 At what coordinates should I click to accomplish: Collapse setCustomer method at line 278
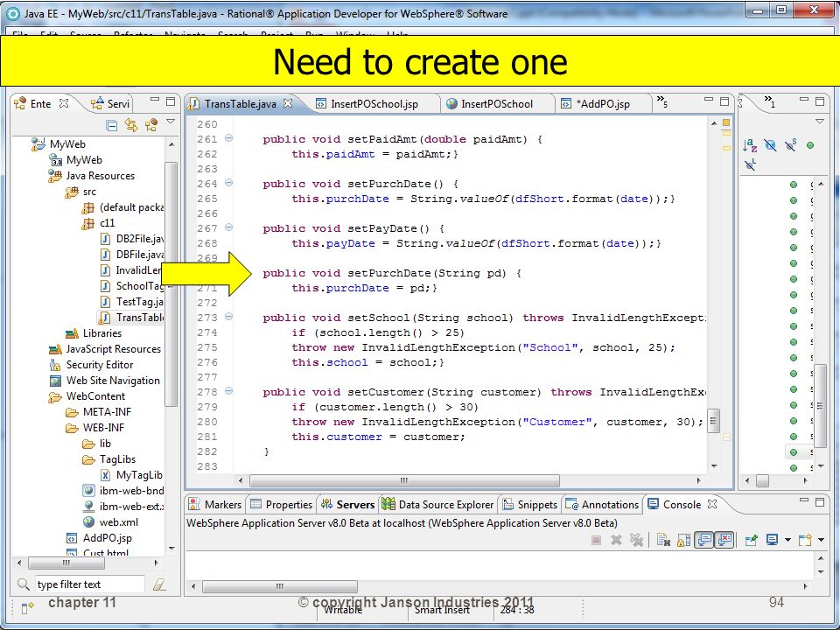coord(228,391)
